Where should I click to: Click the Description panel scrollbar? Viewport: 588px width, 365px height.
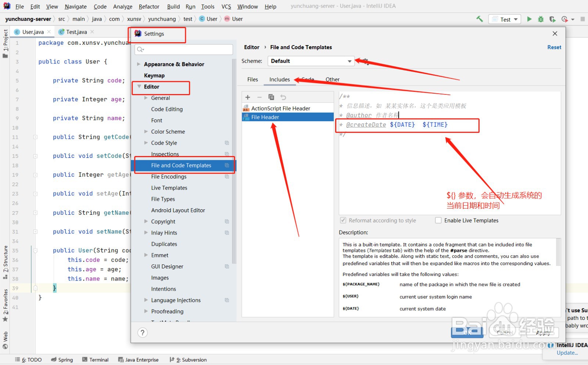(559, 252)
